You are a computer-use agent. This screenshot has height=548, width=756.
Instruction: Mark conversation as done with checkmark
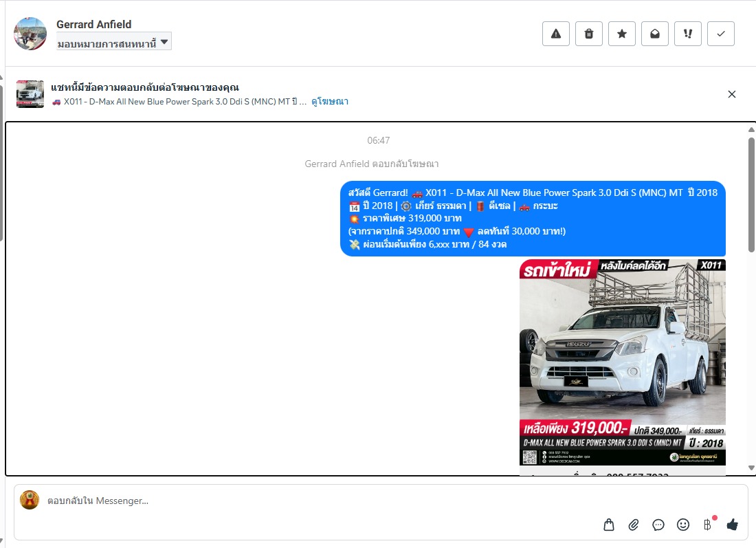[x=721, y=34]
